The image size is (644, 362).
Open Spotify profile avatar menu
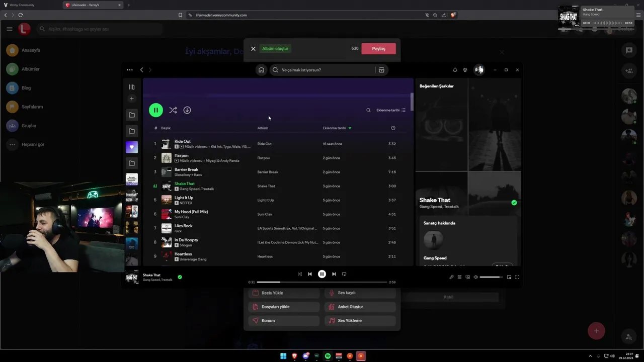click(x=479, y=70)
